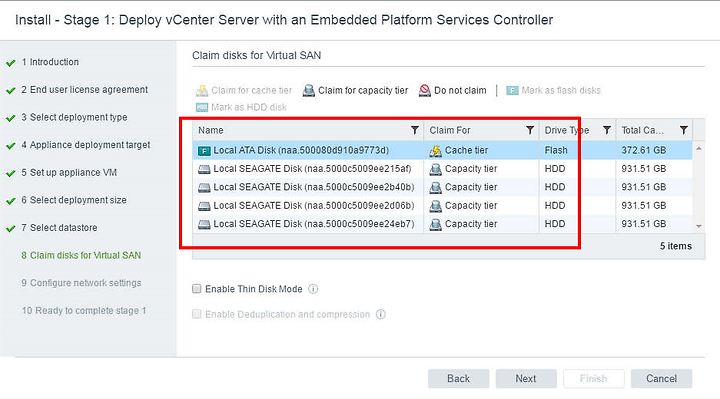Click green checkmark beside 7 Select datastore
Image resolution: width=720 pixels, height=399 pixels.
pos(11,229)
